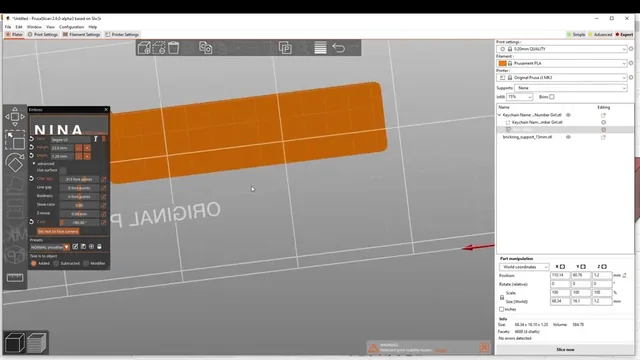Select the Added radio option
This screenshot has width=640, height=360.
33,263
